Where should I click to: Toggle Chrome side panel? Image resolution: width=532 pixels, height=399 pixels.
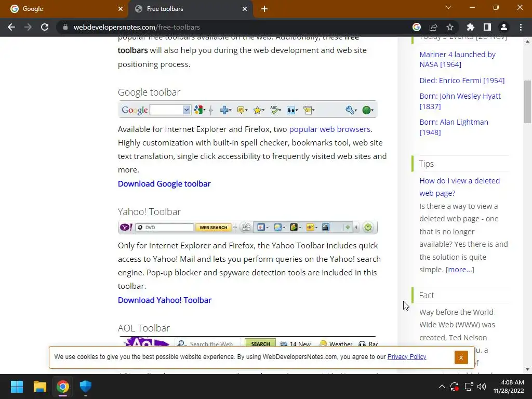pyautogui.click(x=487, y=27)
